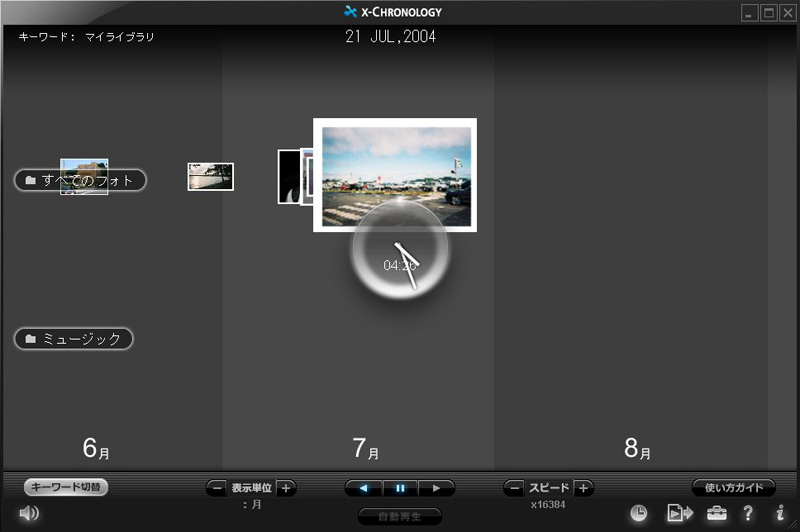Image resolution: width=800 pixels, height=532 pixels.
Task: Decrease the 表示単位 display unit
Action: [x=216, y=488]
